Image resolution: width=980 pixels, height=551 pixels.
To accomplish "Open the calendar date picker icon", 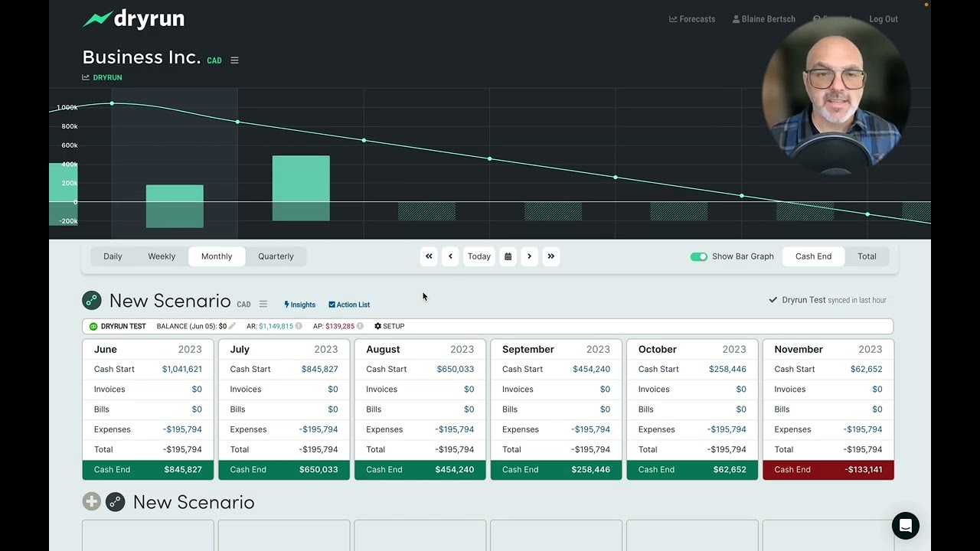I will [508, 256].
